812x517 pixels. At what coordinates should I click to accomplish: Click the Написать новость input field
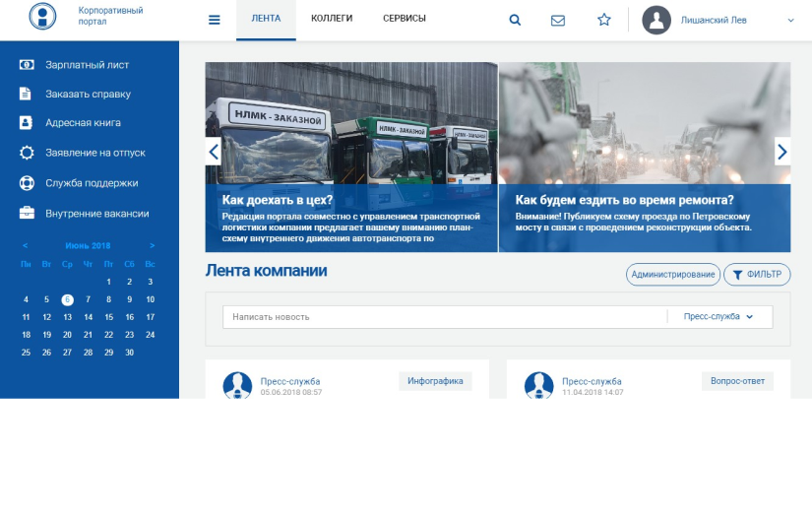pos(445,317)
